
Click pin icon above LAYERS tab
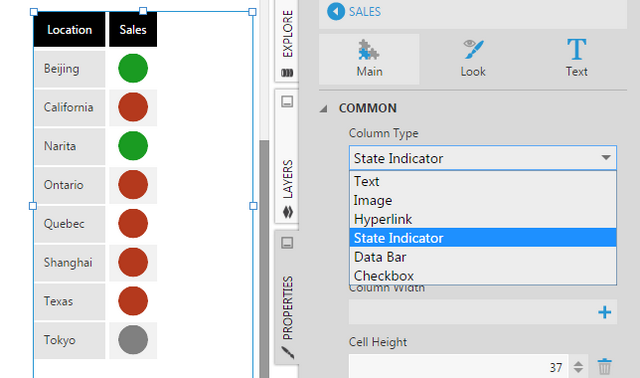pyautogui.click(x=287, y=101)
